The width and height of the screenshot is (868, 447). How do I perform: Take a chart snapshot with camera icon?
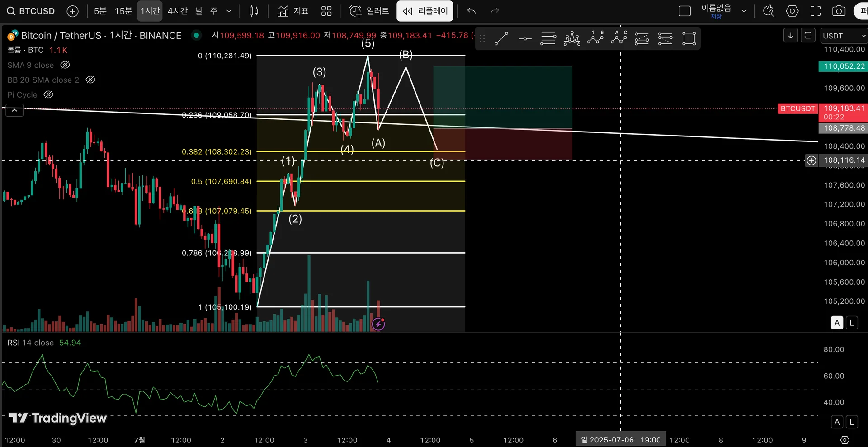point(839,11)
